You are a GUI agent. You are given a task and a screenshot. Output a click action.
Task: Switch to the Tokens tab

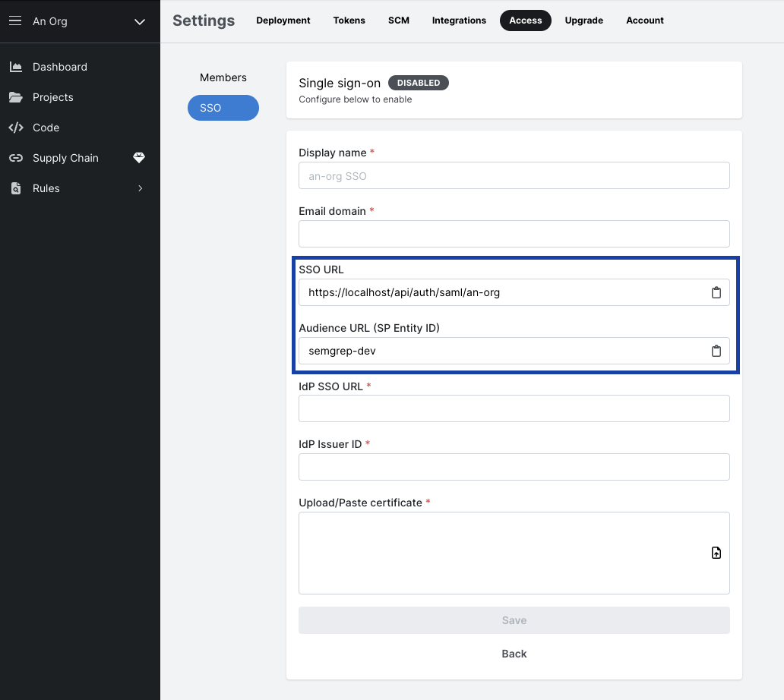(349, 20)
